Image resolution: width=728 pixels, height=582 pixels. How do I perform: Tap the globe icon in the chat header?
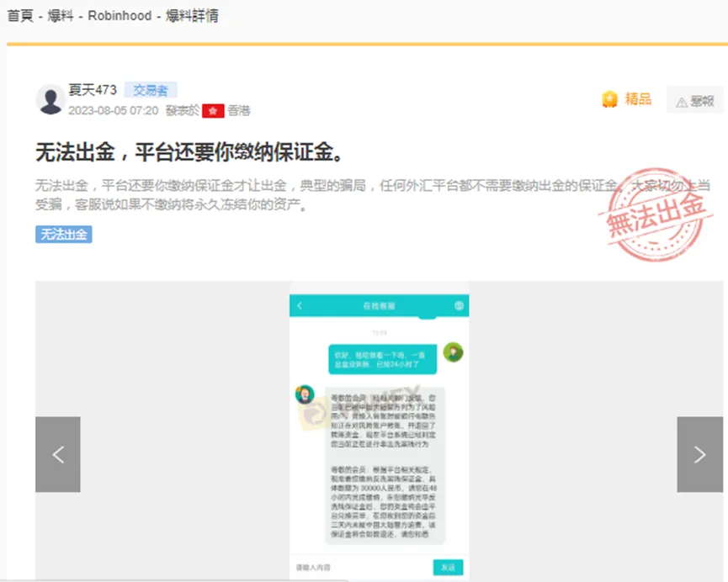click(x=459, y=305)
